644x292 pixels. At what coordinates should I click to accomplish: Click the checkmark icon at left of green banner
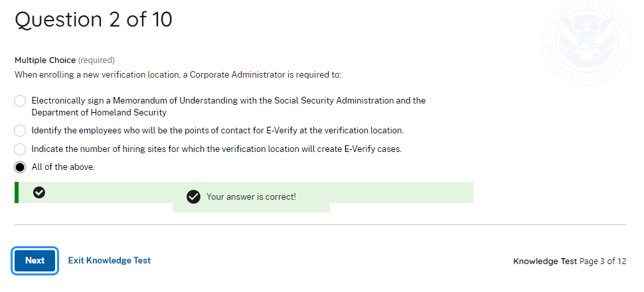tap(39, 192)
